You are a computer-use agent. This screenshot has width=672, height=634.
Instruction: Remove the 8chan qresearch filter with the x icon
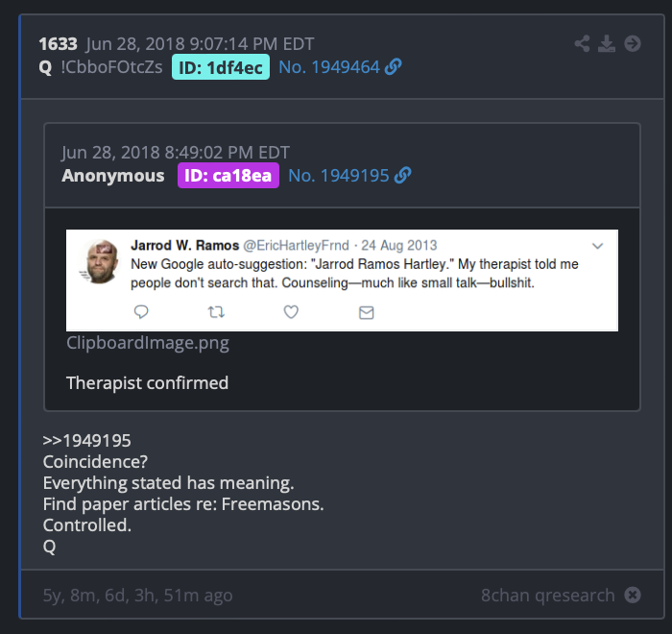coord(633,595)
